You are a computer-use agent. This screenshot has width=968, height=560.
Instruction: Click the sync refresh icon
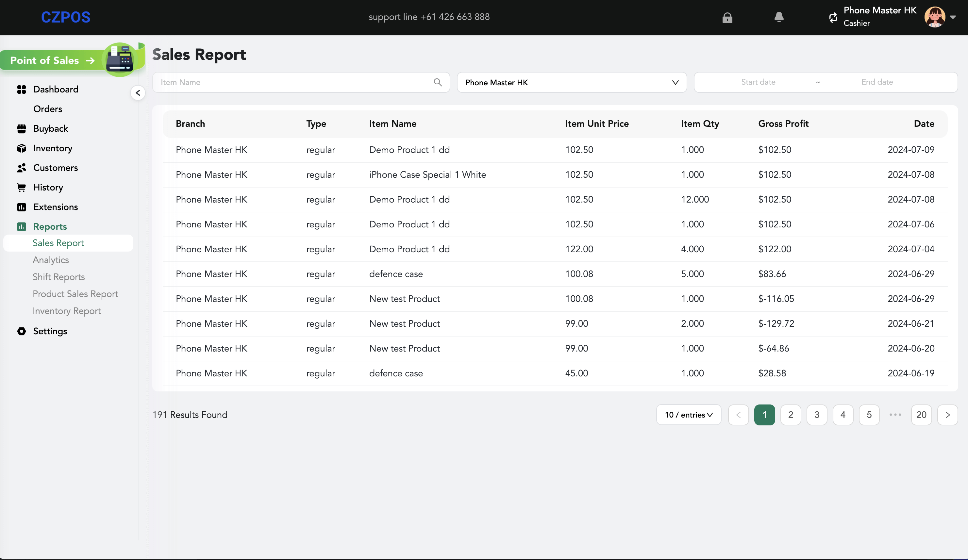833,18
